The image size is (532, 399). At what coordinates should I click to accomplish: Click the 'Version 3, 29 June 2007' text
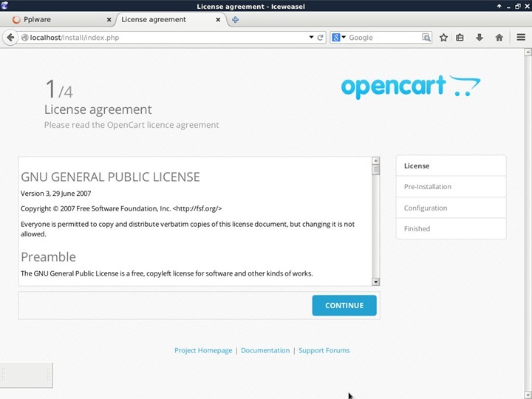[x=55, y=194]
